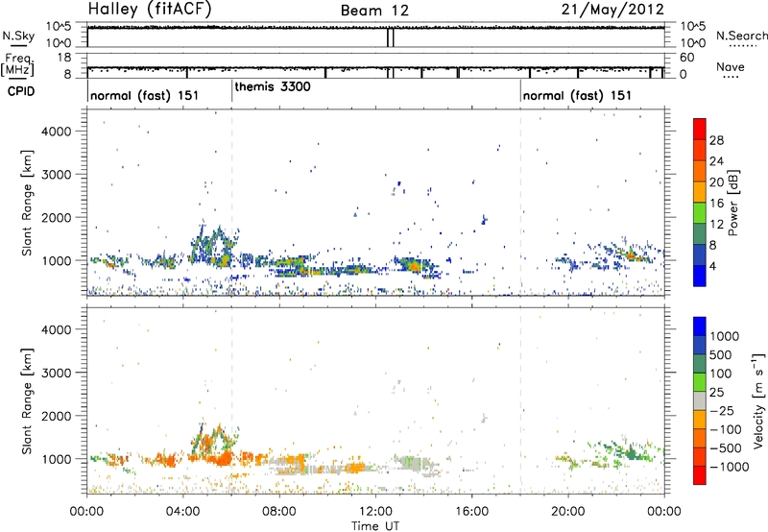The height and width of the screenshot is (532, 768).
Task: Pick the red bottom swatch of Velocity bar
Action: pyautogui.click(x=700, y=475)
